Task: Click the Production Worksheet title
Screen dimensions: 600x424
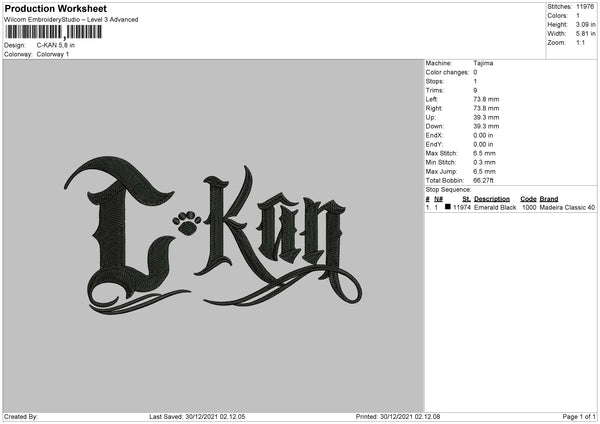Action: click(55, 8)
